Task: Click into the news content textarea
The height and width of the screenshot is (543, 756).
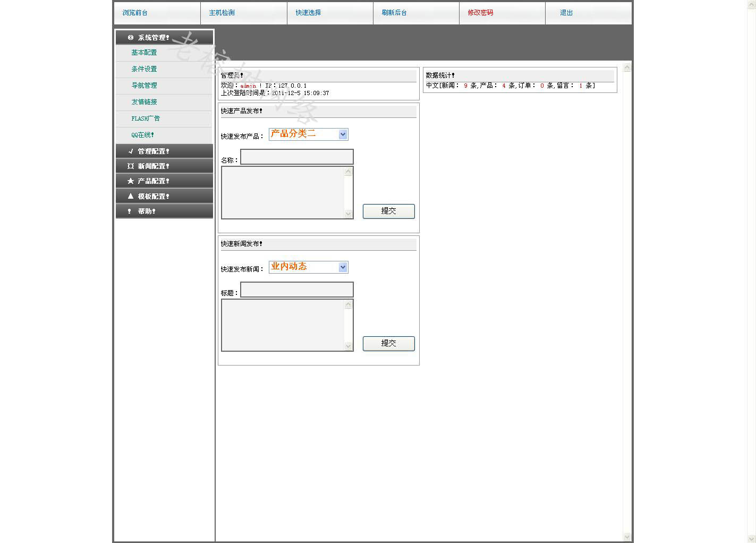Action: [x=283, y=325]
